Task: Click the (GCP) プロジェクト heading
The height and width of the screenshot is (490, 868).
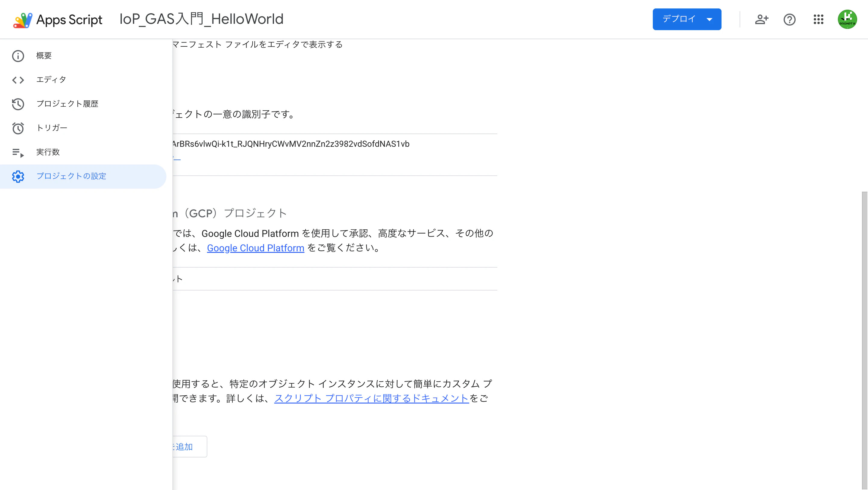Action: [x=230, y=213]
